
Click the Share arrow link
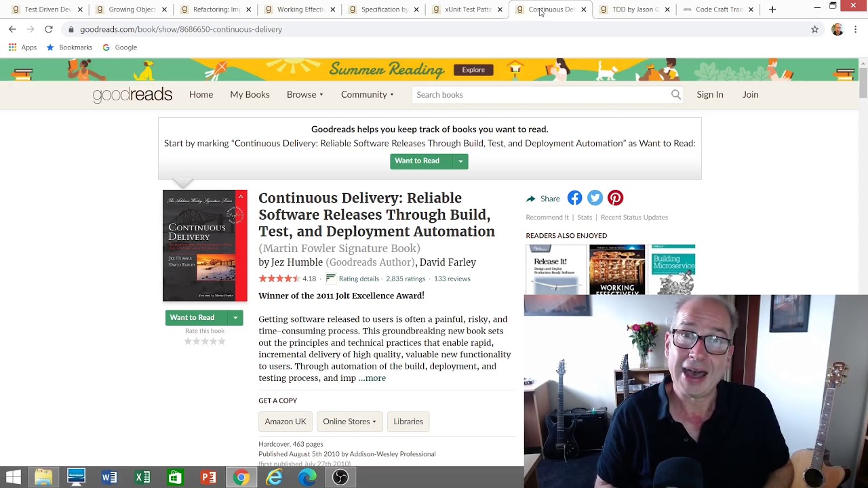pos(543,199)
